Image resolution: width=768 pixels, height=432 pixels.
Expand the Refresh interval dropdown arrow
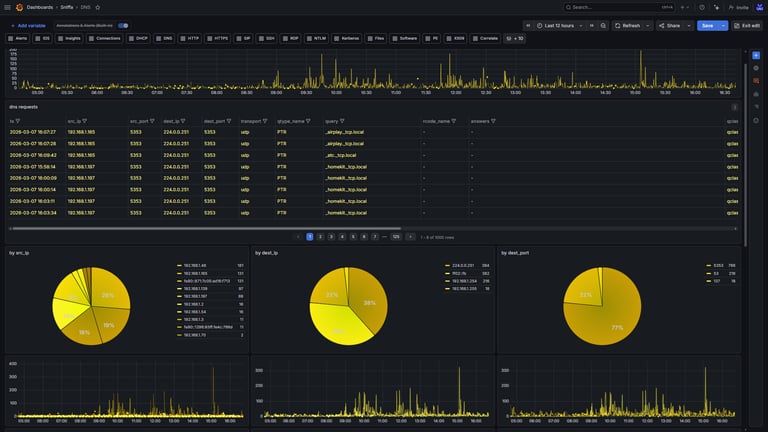(648, 25)
